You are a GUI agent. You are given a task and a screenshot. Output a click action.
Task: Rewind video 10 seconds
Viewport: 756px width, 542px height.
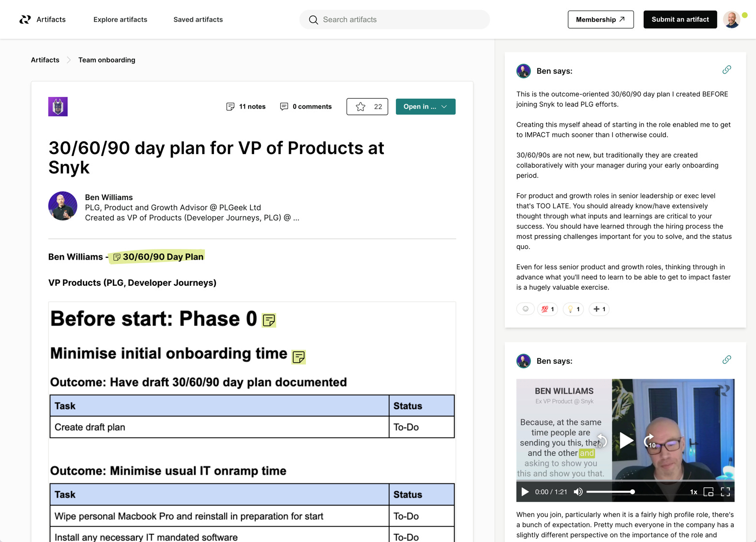pyautogui.click(x=601, y=441)
